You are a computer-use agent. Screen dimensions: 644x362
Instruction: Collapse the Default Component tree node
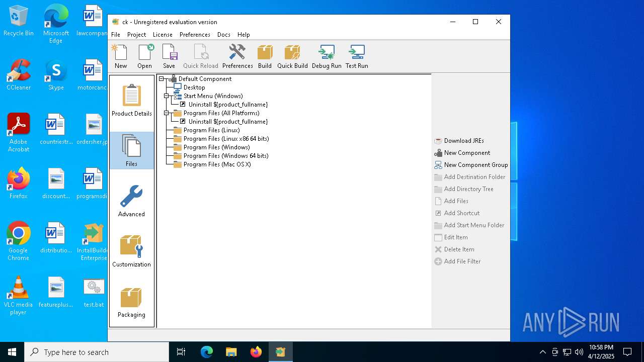(162, 79)
